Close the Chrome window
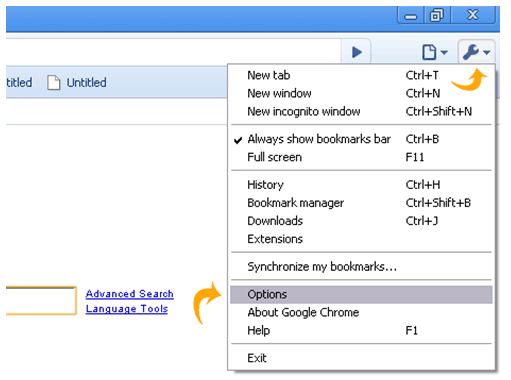Image resolution: width=511 pixels, height=380 pixels. coord(473,15)
